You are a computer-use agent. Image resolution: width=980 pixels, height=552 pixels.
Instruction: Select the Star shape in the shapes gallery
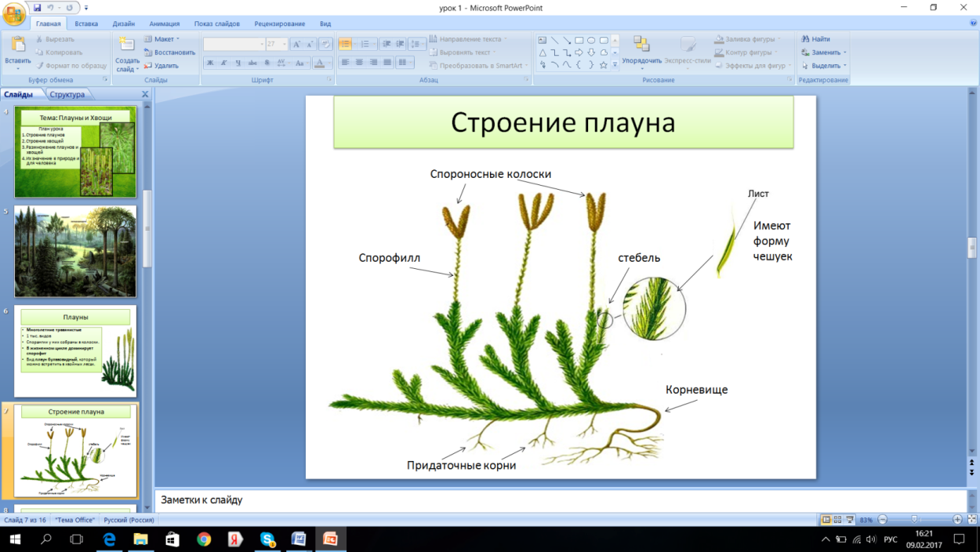coord(604,65)
